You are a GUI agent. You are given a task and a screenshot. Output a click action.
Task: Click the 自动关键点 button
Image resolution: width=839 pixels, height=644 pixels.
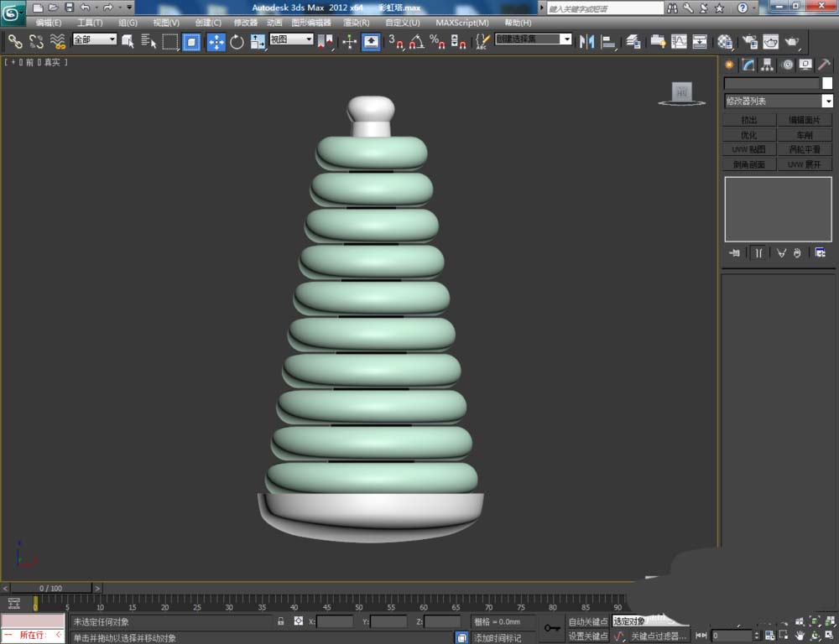click(587, 621)
